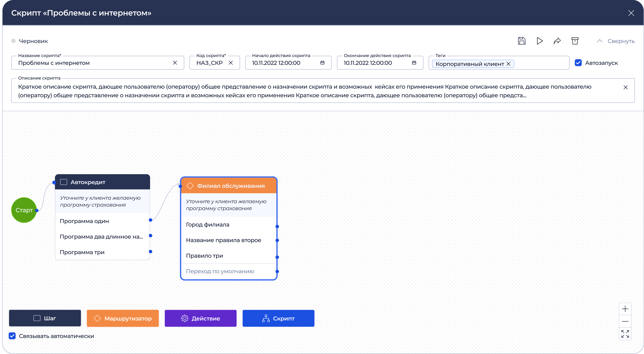
Task: Click the Правило три output connector
Action: (277, 257)
